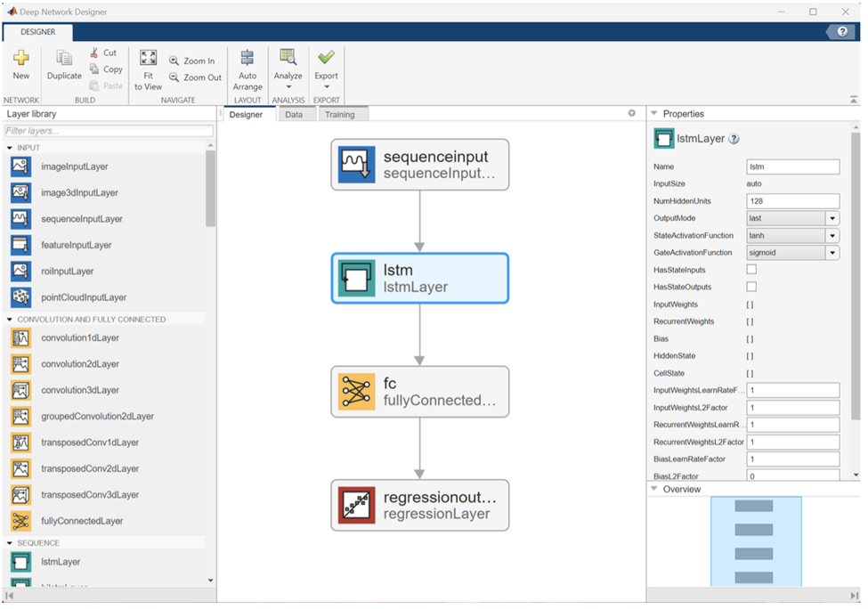Click the Auto Arrange layout icon
This screenshot has width=868, height=609.
pyautogui.click(x=247, y=59)
